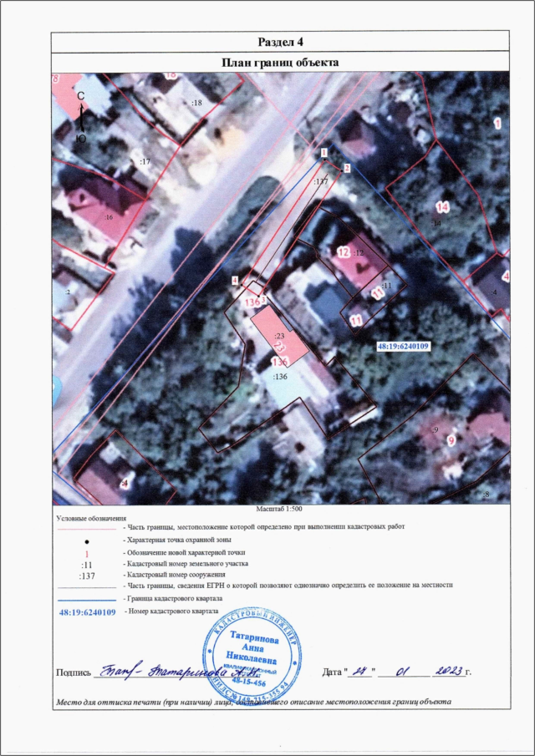Screen dimensions: 535x756
Task: Click the 48:19:6240109 entry in the legend
Action: [86, 612]
